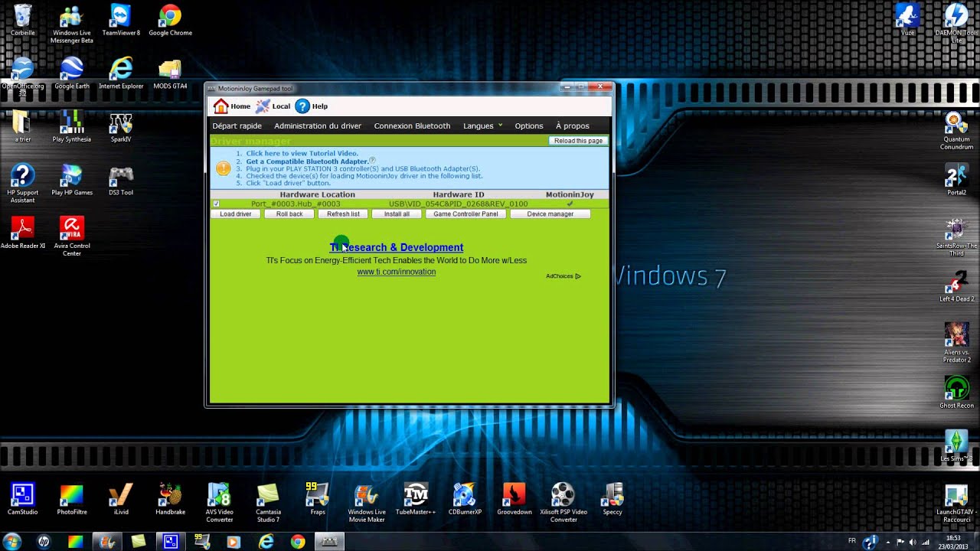This screenshot has height=551, width=980.
Task: Open Administration du driver tab
Action: (x=318, y=126)
